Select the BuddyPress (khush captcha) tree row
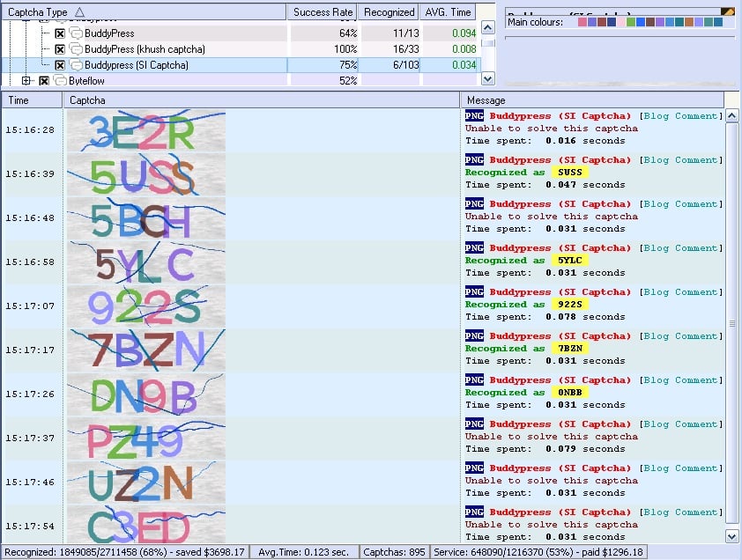The image size is (742, 560). tap(239, 49)
